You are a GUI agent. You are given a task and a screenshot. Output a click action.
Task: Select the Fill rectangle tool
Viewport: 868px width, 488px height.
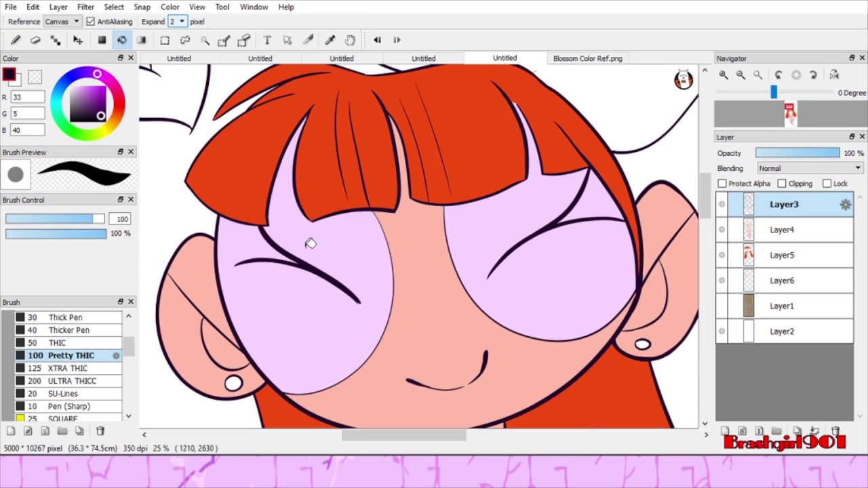[x=102, y=40]
